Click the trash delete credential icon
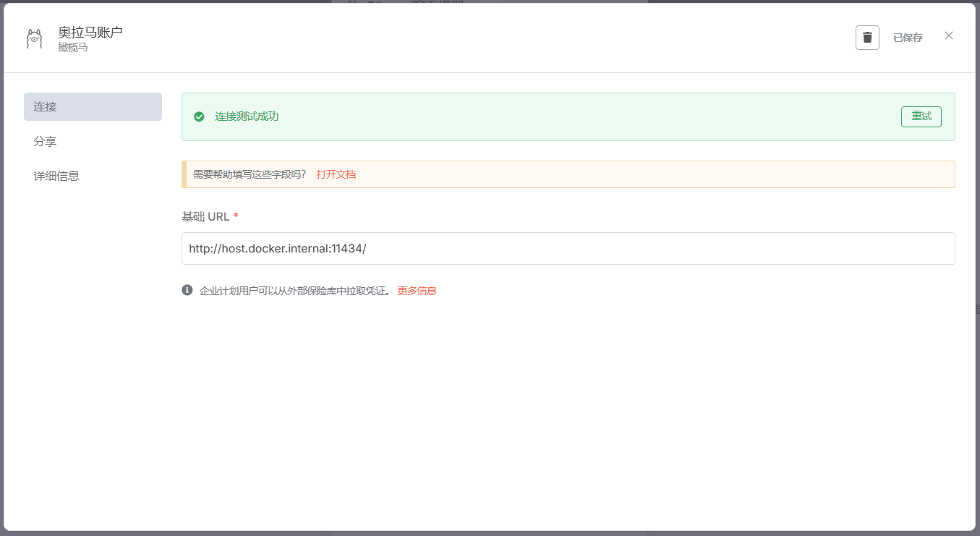The image size is (980, 536). [x=867, y=38]
